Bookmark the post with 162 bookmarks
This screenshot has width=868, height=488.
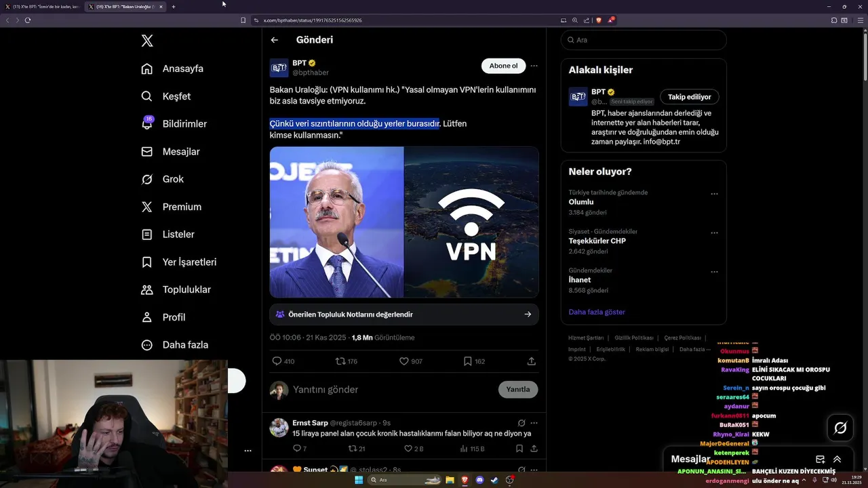pyautogui.click(x=467, y=361)
